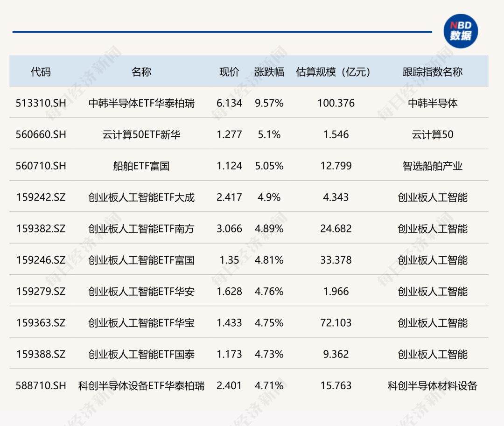Click the 4.81% change value
The height and width of the screenshot is (426, 504).
tap(269, 259)
